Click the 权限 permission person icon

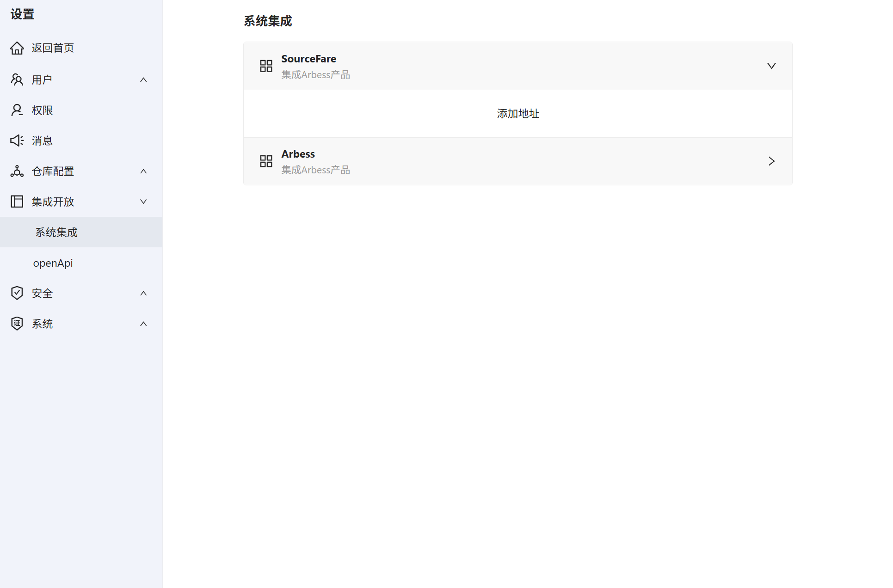click(17, 110)
